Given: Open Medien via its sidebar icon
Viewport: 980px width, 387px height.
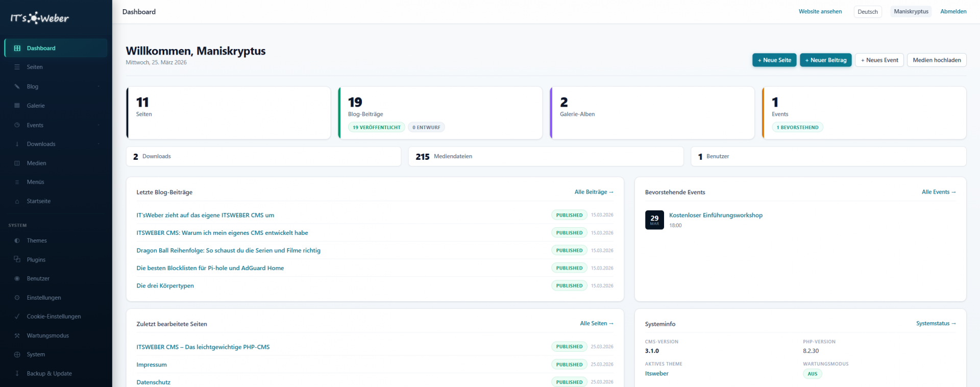Looking at the screenshot, I should 17,163.
